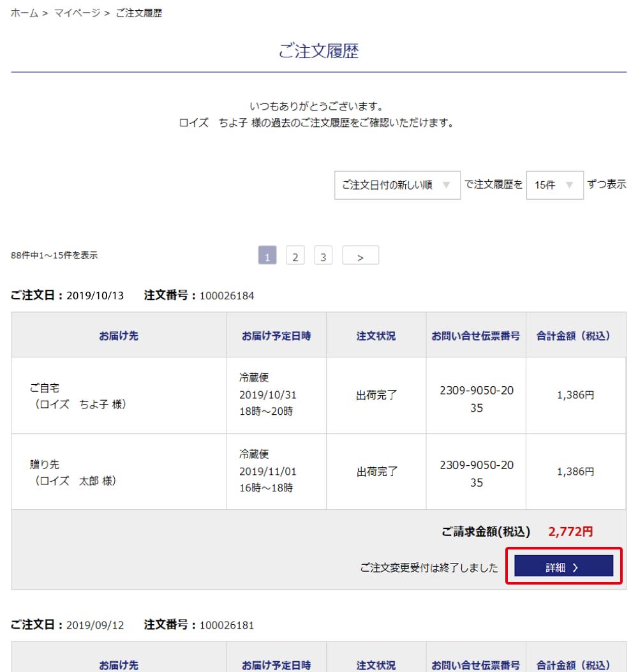This screenshot has height=672, width=638.
Task: Click the ご注文履歴 page heading
Action: tap(319, 51)
